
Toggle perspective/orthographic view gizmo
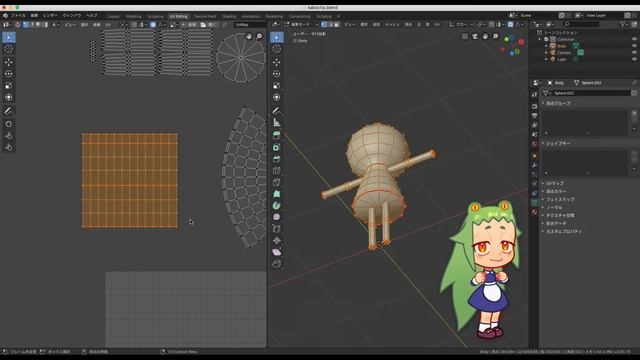(x=465, y=37)
